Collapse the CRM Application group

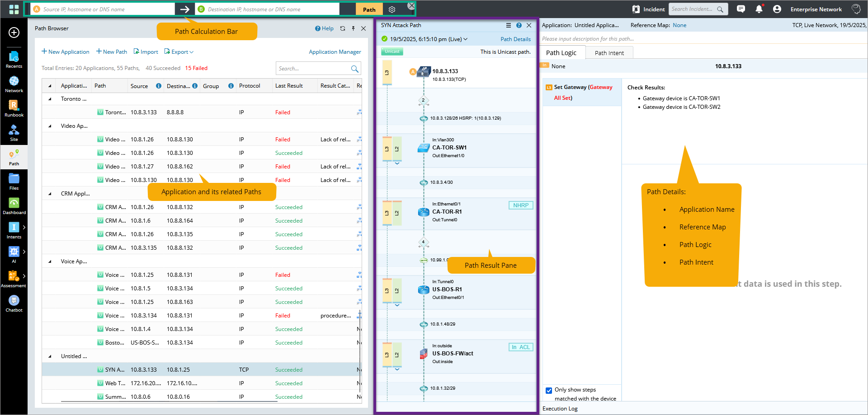click(50, 194)
